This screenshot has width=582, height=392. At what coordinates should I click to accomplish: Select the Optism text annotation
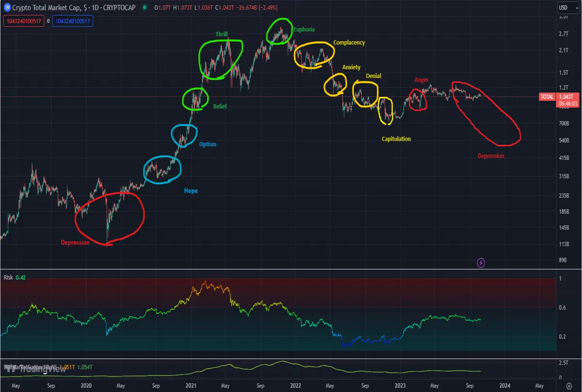tap(208, 144)
